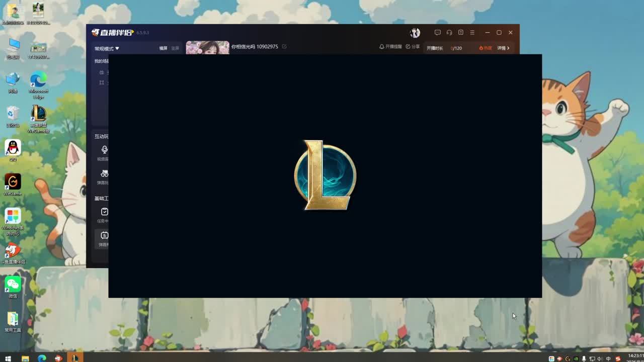Viewport: 644px width, 362px height.
Task: Open the portrait photo file on the desktop
Action: [x=38, y=14]
